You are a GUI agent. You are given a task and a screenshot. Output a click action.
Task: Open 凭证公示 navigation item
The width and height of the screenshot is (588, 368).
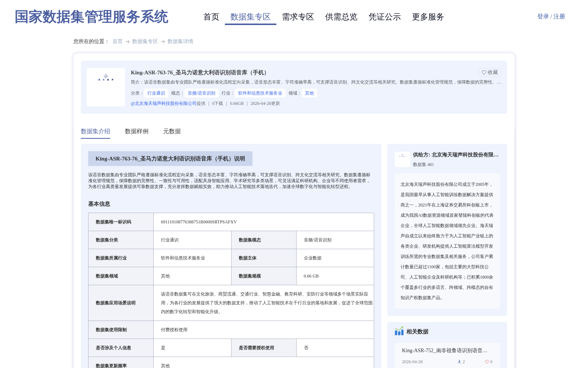pos(385,17)
